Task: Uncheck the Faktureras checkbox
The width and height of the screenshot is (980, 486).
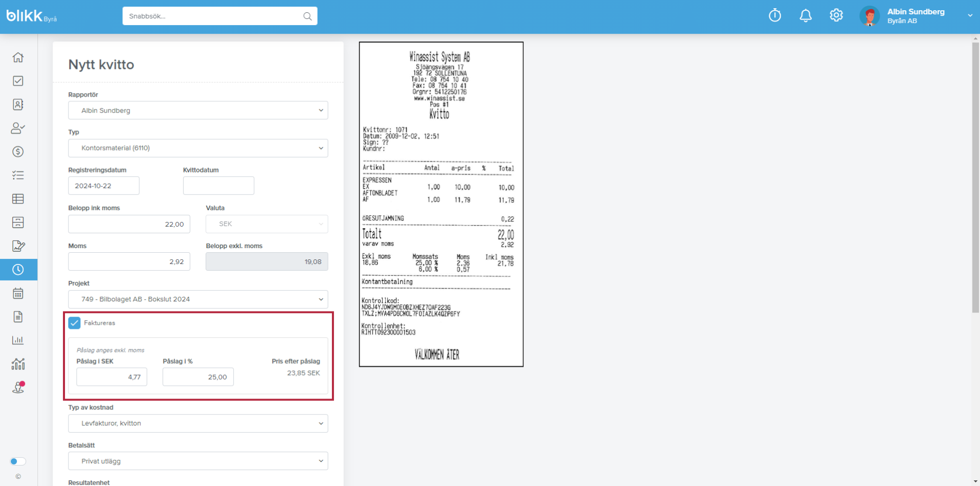Action: pos(74,323)
